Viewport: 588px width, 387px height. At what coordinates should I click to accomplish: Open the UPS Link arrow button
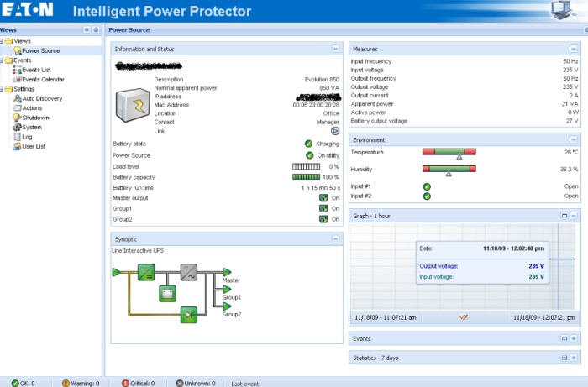335,131
